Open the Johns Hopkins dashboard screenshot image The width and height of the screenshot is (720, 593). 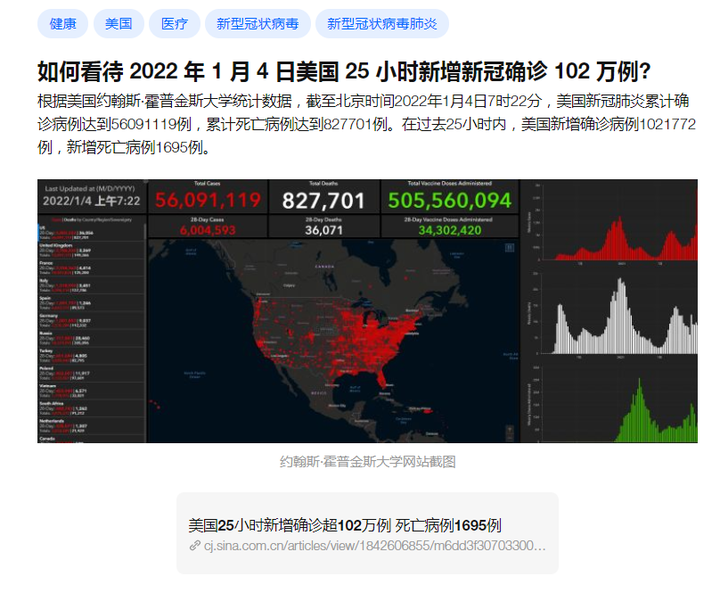367,311
